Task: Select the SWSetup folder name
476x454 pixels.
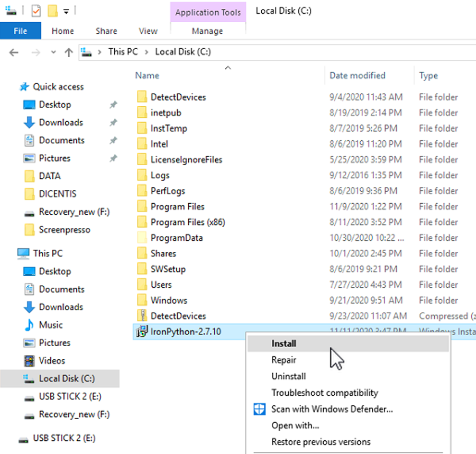Action: 168,269
